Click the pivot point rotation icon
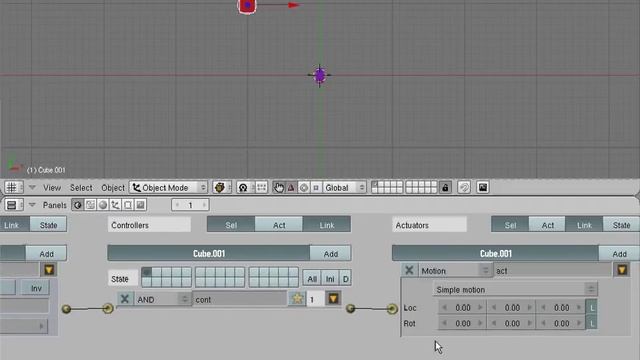 (243, 187)
